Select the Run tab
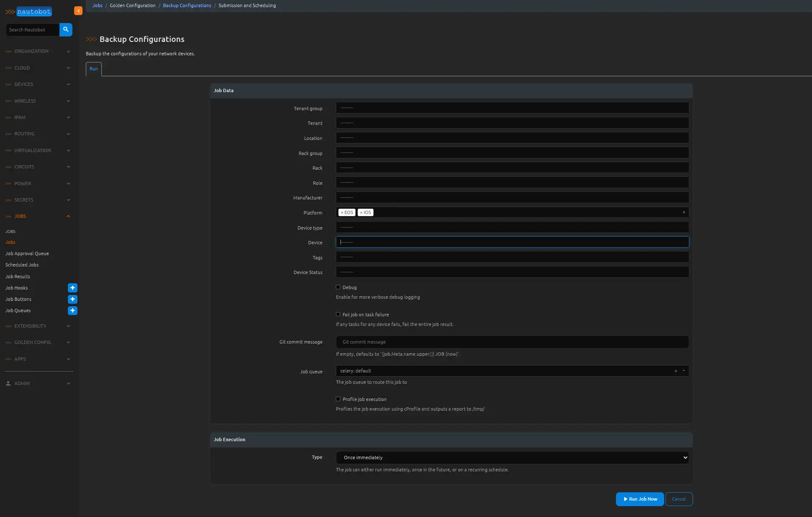 tap(93, 69)
